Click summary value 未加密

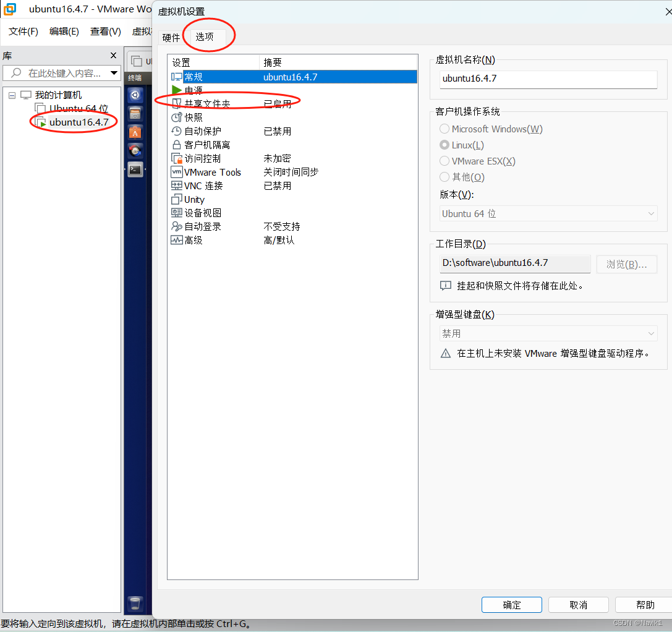277,158
